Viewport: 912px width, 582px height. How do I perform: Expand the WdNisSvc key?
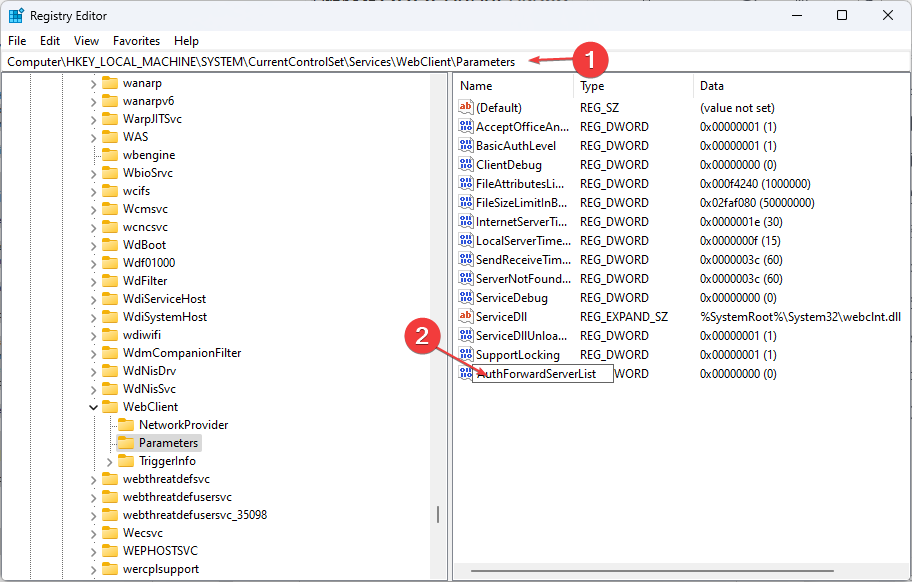[93, 390]
